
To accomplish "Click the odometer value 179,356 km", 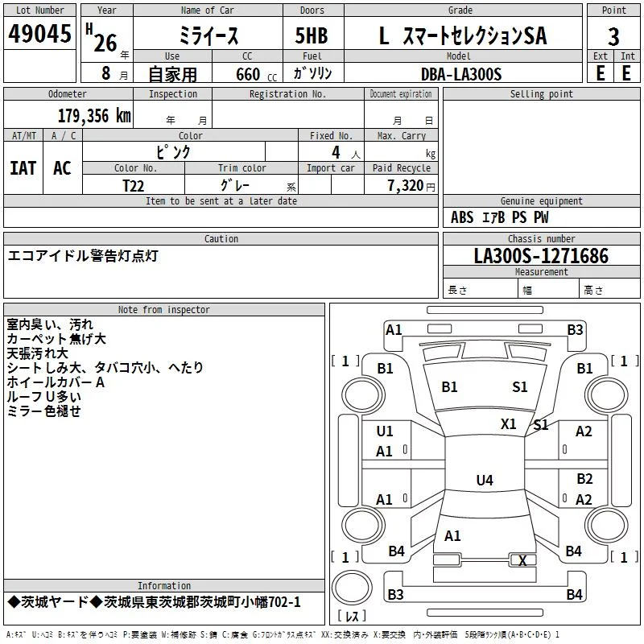I will 93,116.
